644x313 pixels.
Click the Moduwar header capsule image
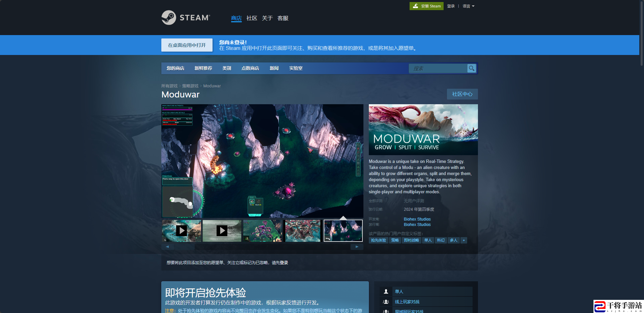(x=423, y=130)
